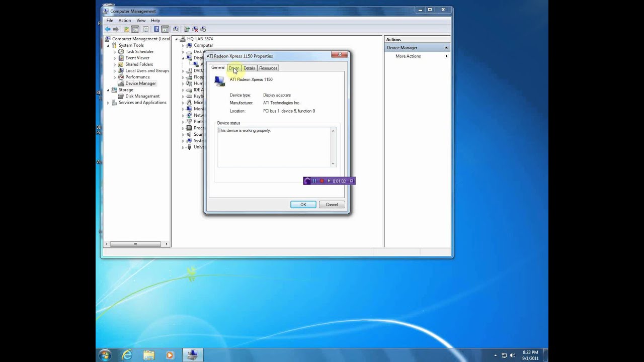The image size is (644, 362).
Task: Expand the Shared Folders node
Action: pos(115,64)
